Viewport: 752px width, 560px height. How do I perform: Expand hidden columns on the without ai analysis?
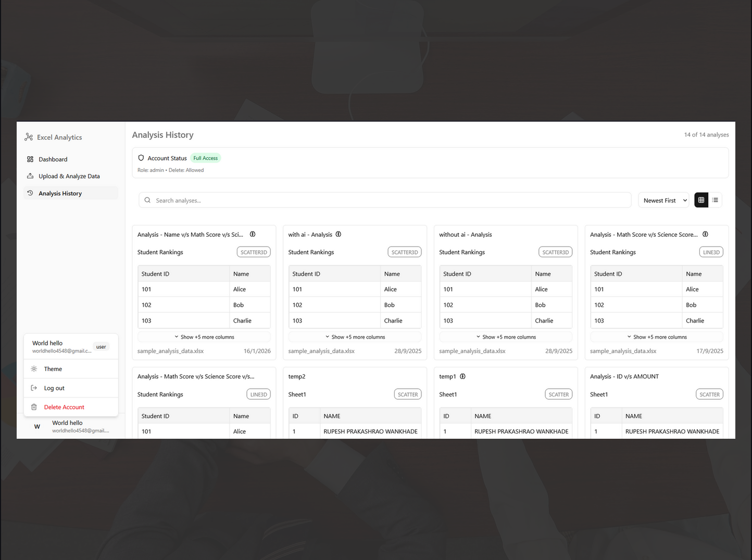pos(506,337)
